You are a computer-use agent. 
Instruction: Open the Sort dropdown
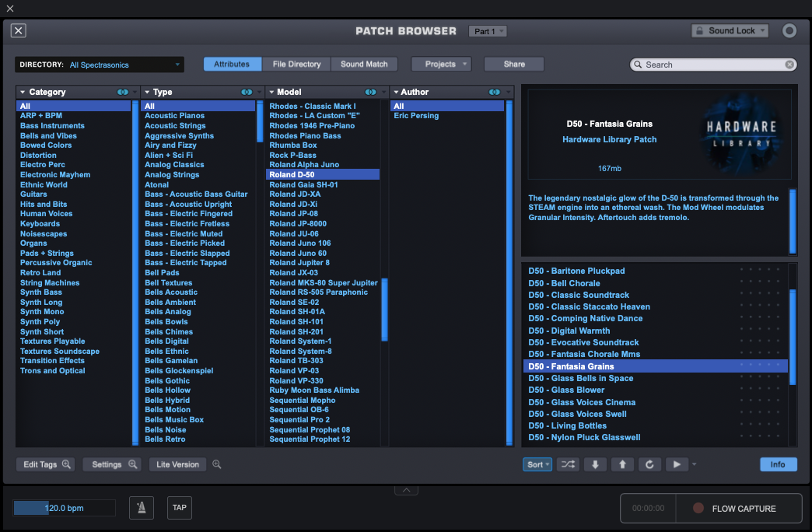coord(537,464)
